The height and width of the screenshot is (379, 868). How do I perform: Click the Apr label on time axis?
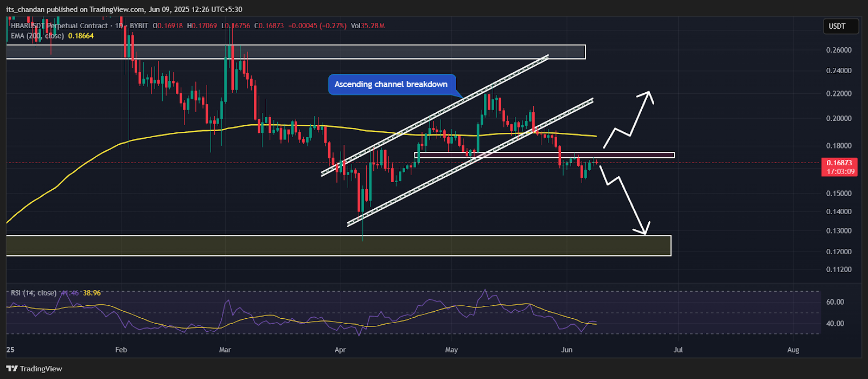pos(340,350)
